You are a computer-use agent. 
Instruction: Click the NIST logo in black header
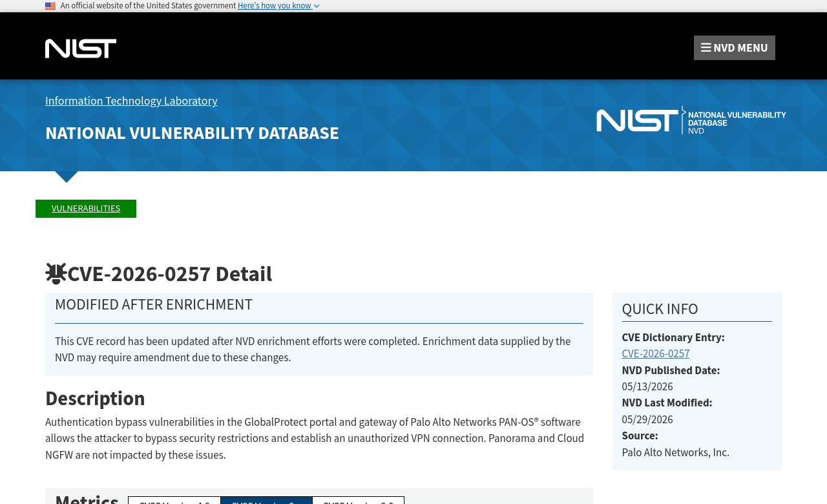[x=81, y=48]
